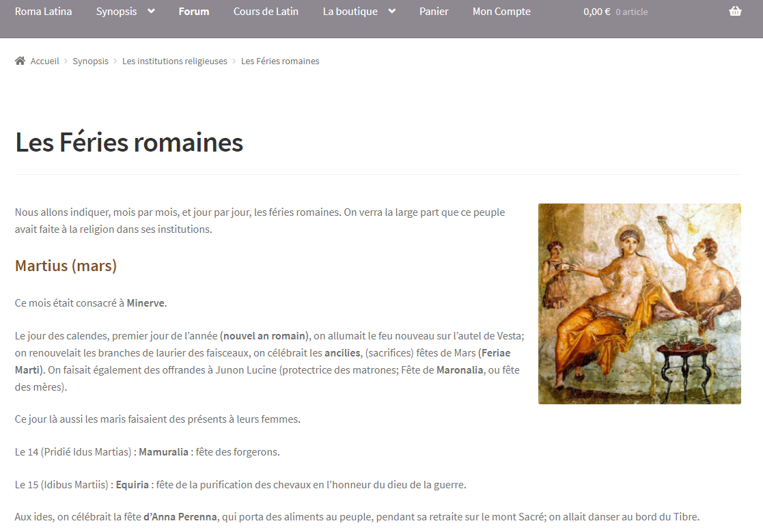
Task: Click the bold word Minerve
Action: click(145, 303)
